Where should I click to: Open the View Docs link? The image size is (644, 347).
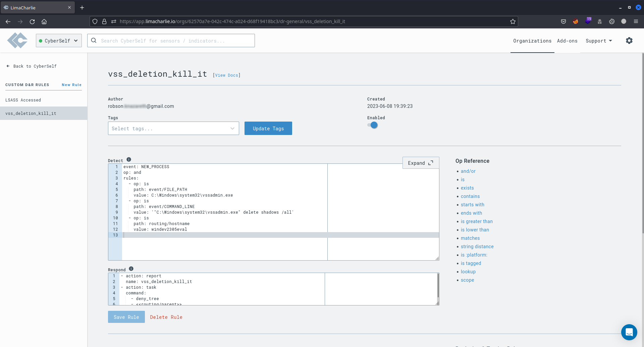(226, 75)
